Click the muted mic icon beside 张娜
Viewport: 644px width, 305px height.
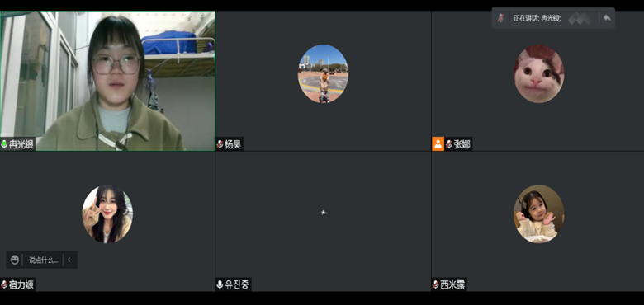449,144
